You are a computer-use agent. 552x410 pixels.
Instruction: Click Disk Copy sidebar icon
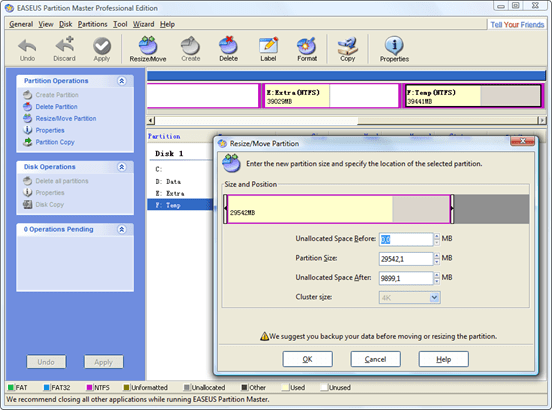pos(27,204)
